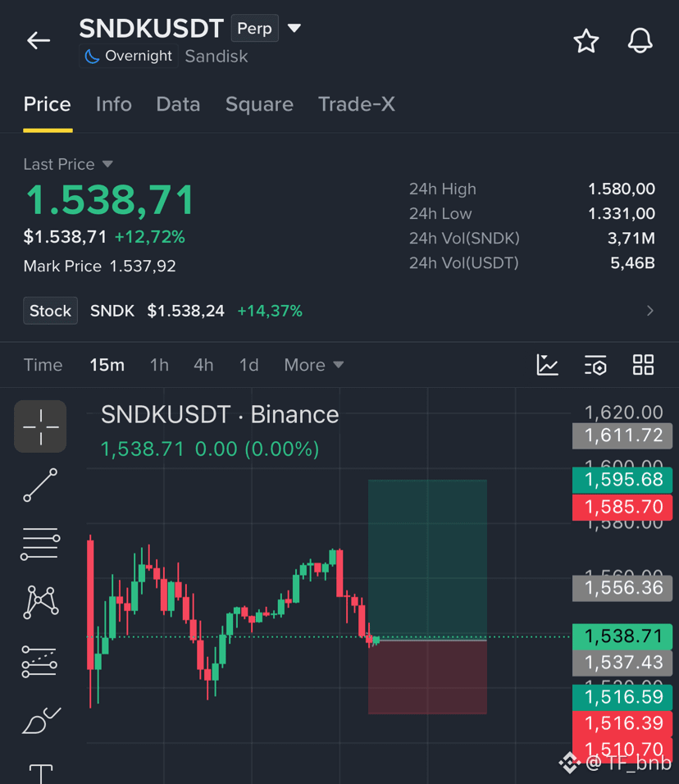Open price alerts via the bell icon
The height and width of the screenshot is (784, 679).
click(640, 40)
